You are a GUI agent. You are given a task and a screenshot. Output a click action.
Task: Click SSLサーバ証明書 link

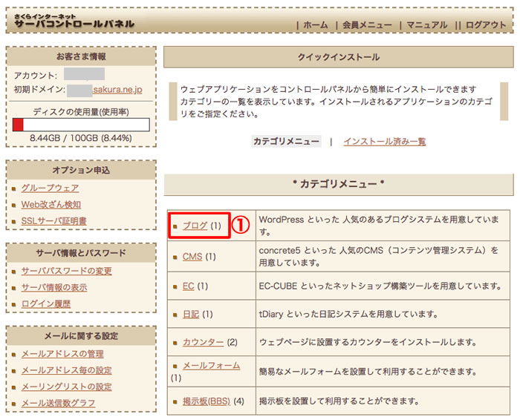53,221
